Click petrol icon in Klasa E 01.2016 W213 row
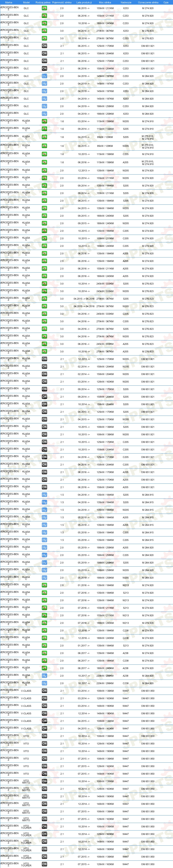 [x=44, y=585]
